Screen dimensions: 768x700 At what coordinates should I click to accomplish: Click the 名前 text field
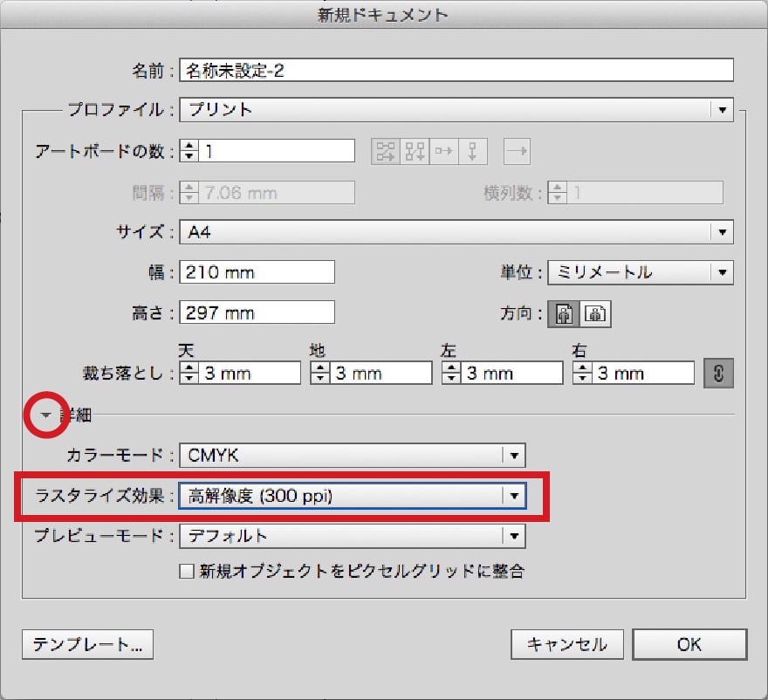click(x=456, y=71)
